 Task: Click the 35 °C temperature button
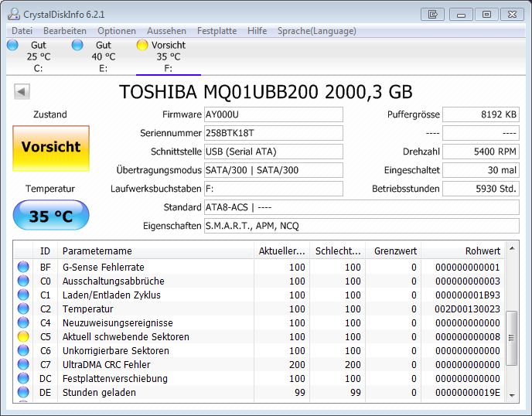pyautogui.click(x=51, y=215)
